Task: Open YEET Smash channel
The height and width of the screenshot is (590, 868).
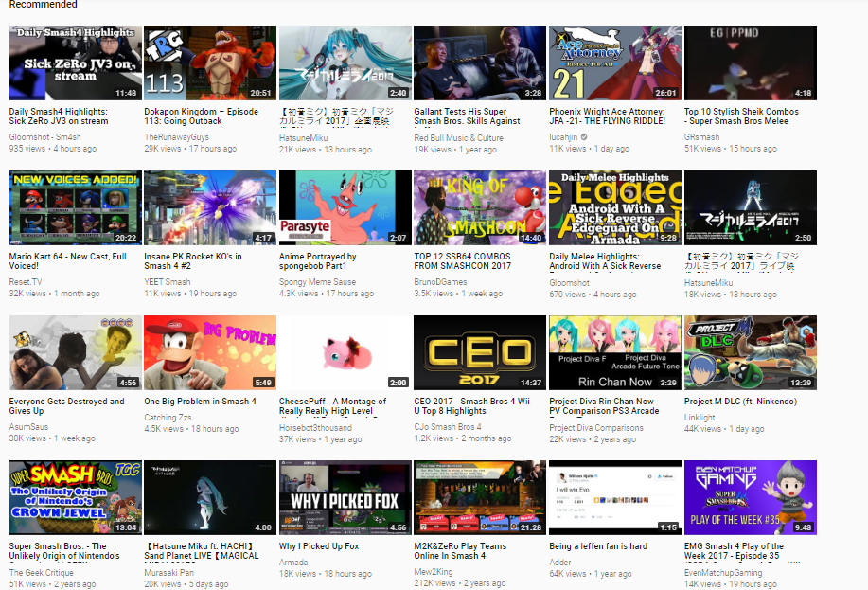Action: [168, 282]
